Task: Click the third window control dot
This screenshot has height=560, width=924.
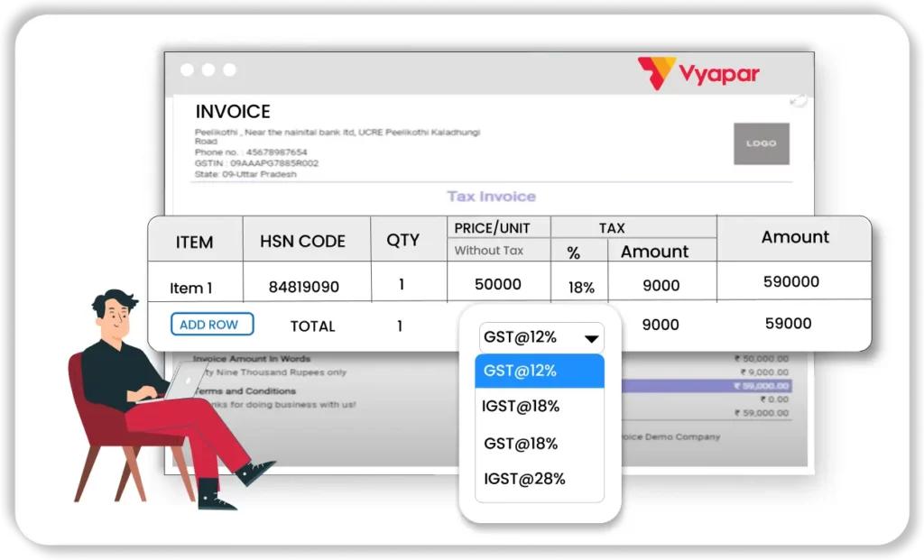Action: 229,70
